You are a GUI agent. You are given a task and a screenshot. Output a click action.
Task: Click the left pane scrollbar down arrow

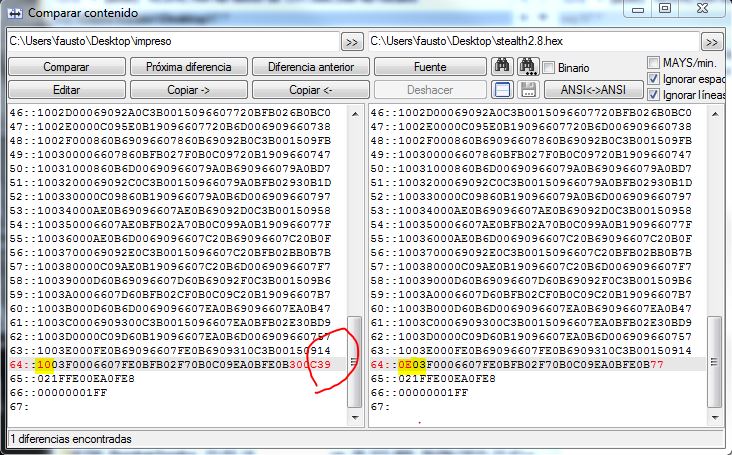(355, 418)
